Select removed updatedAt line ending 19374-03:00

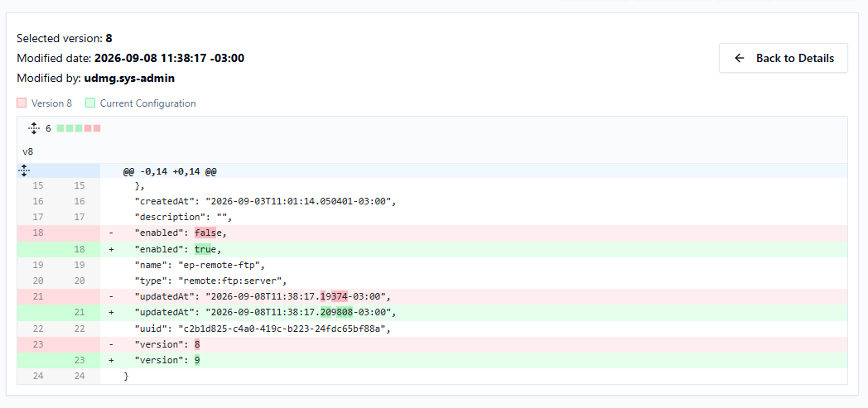coord(432,297)
